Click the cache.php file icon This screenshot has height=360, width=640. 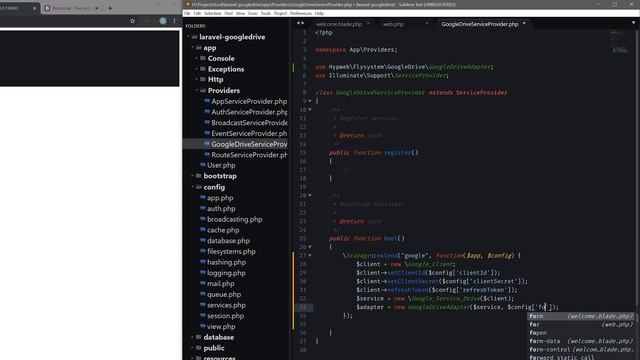point(203,230)
